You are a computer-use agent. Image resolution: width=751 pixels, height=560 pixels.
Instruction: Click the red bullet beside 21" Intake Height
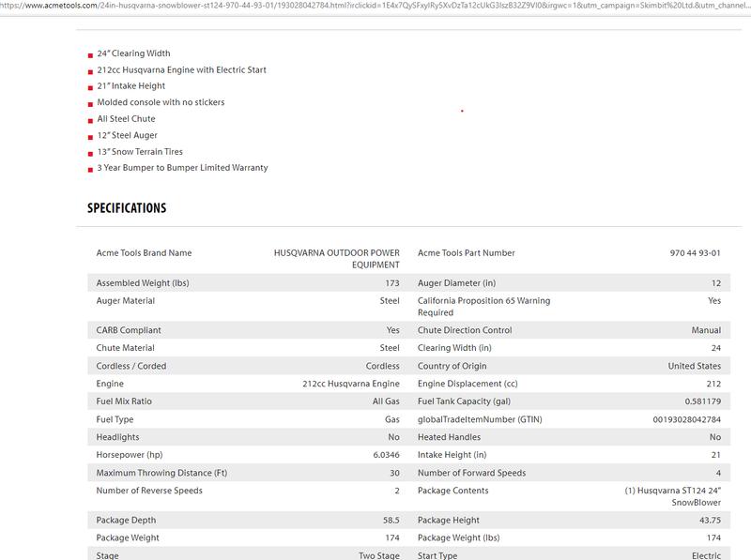pyautogui.click(x=90, y=87)
